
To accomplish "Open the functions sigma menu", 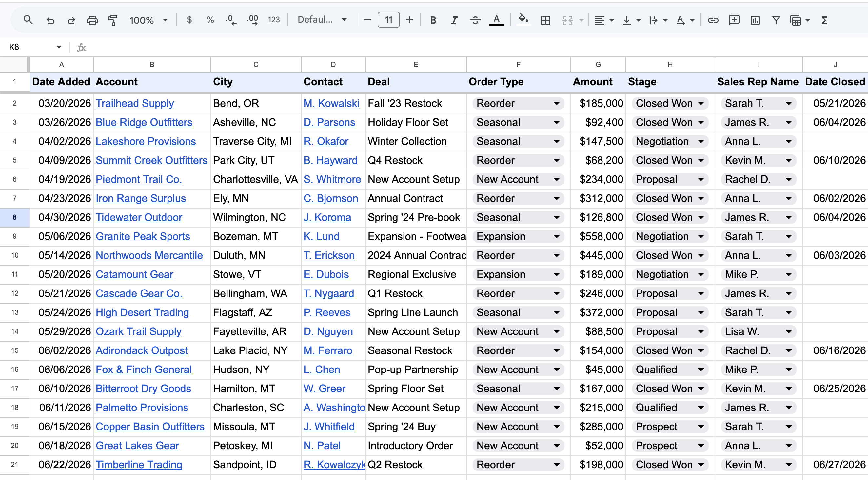I will (824, 20).
